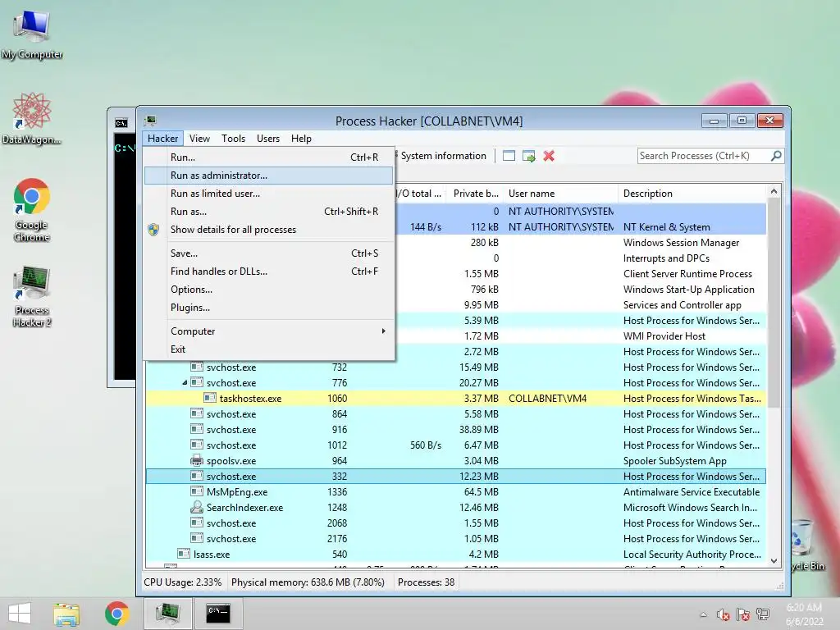Open the View menu
This screenshot has width=840, height=630.
coord(199,138)
